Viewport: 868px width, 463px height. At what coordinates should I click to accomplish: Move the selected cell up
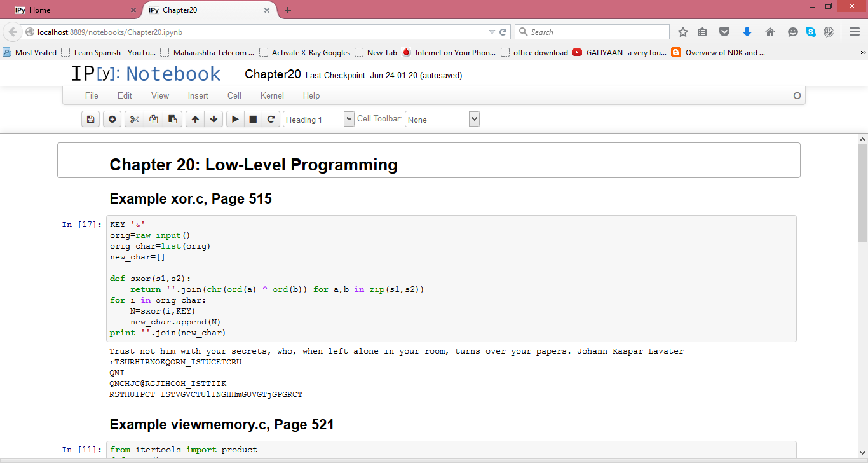195,119
